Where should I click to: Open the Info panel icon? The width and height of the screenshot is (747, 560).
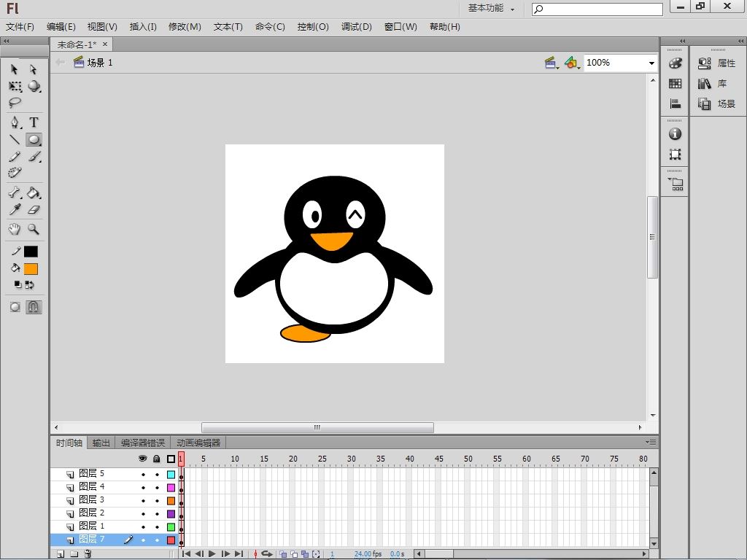tap(675, 134)
